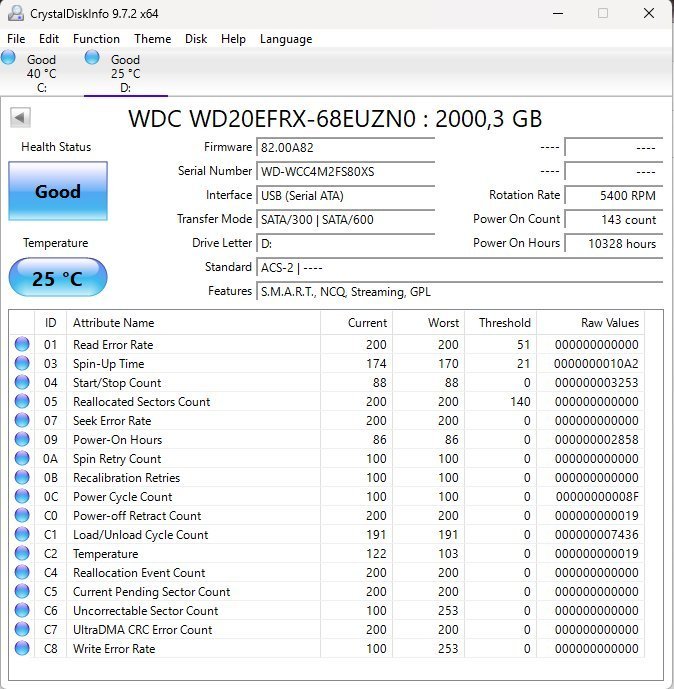Click the Good health status button
The image size is (674, 689).
click(57, 192)
